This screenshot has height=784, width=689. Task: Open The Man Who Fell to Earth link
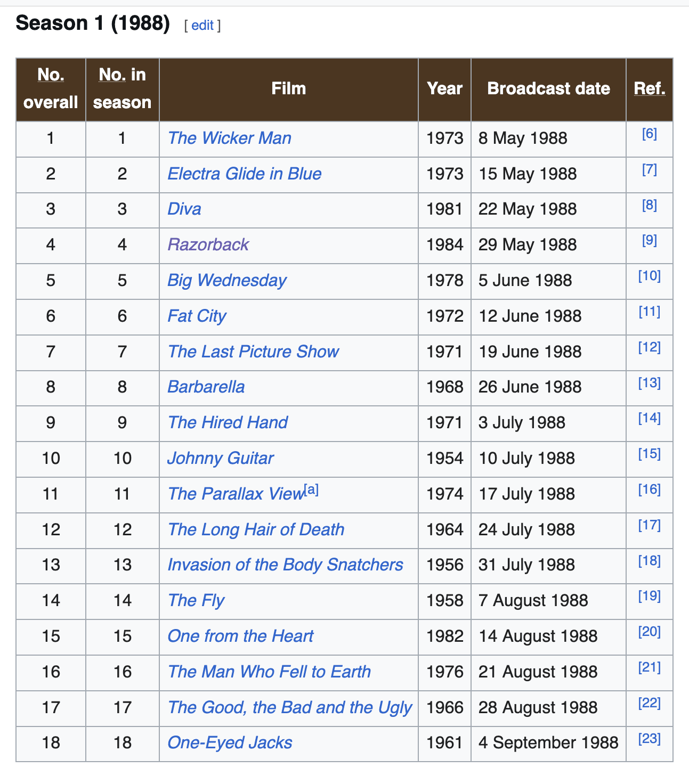pos(269,672)
